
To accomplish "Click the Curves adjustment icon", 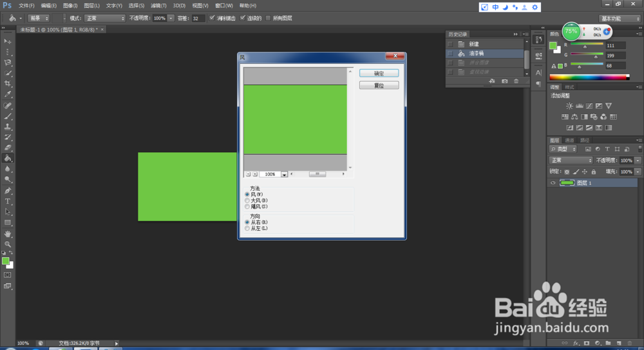I will coord(589,106).
